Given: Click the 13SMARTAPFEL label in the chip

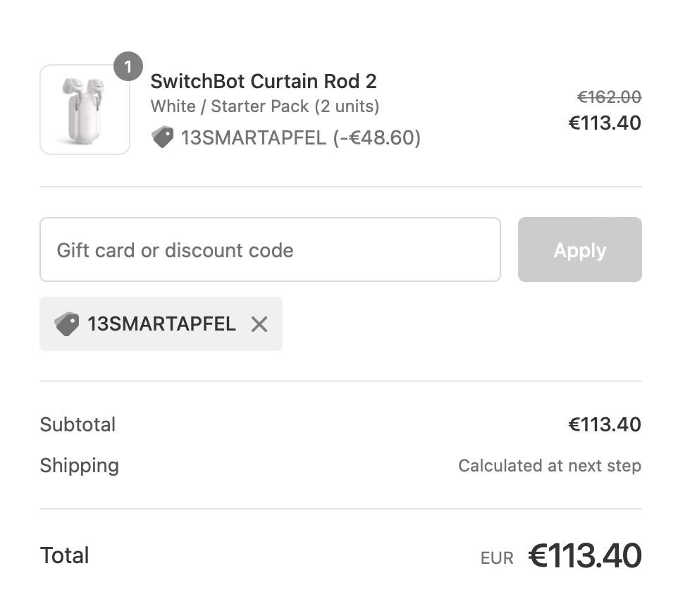Looking at the screenshot, I should 161,324.
